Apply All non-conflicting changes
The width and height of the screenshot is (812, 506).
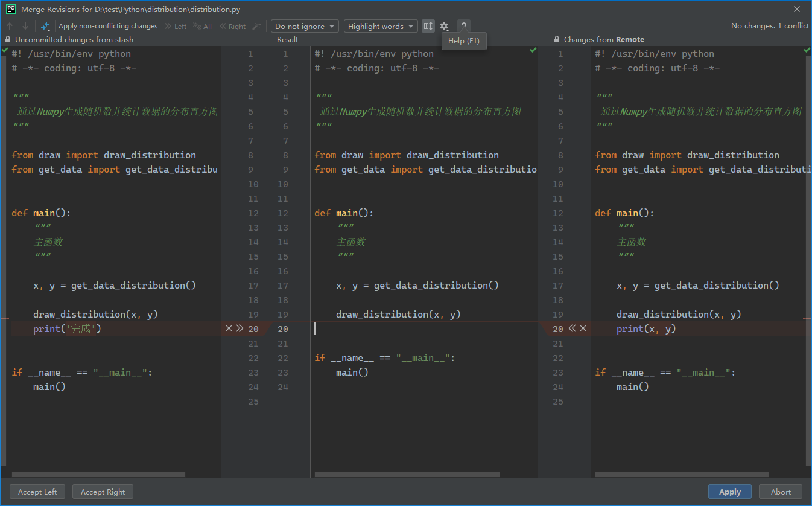pos(203,26)
